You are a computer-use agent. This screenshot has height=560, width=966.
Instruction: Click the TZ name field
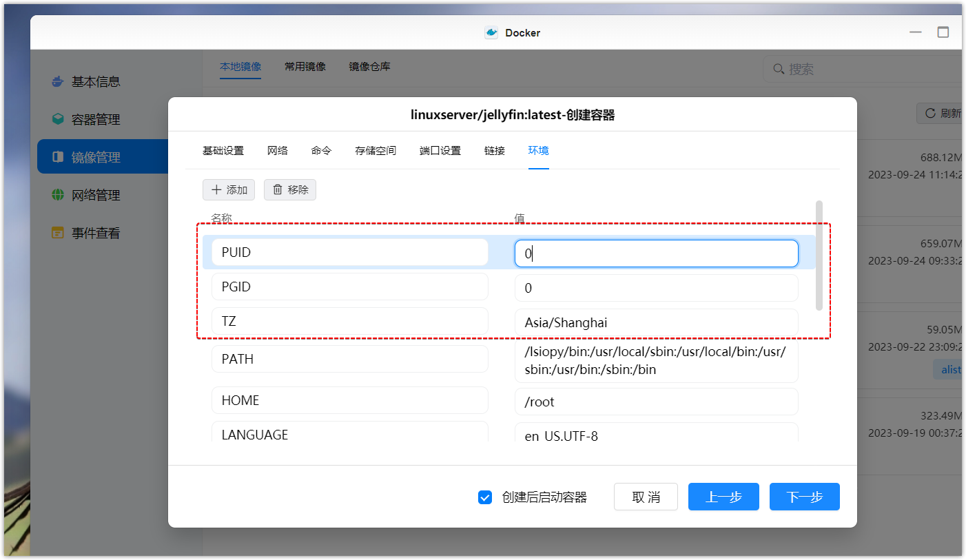(350, 321)
